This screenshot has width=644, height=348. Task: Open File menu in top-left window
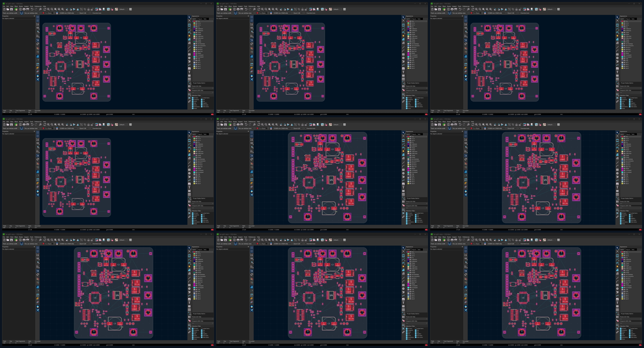coord(4,6)
